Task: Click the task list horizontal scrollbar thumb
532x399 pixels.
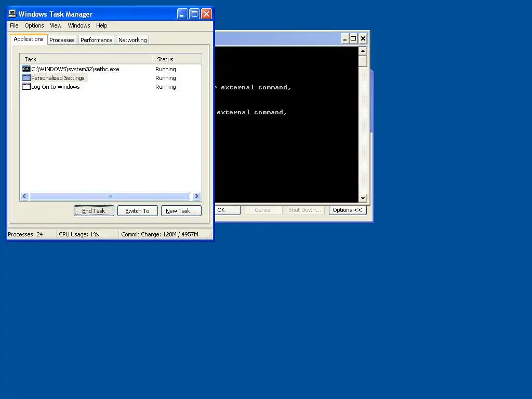Action: click(x=110, y=196)
